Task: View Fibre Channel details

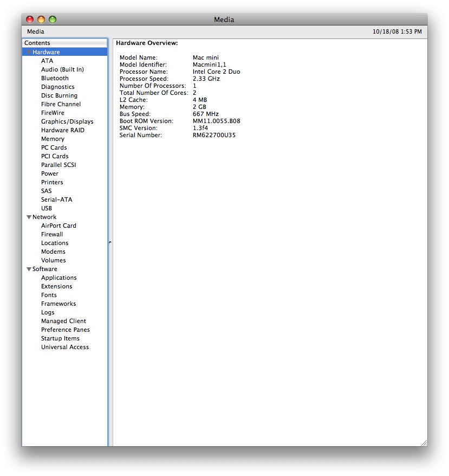Action: coord(61,104)
